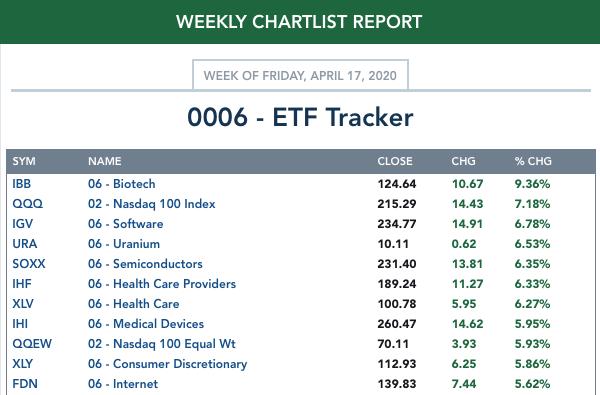Sort table by the % CHG header
This screenshot has width=600, height=395.
(533, 161)
